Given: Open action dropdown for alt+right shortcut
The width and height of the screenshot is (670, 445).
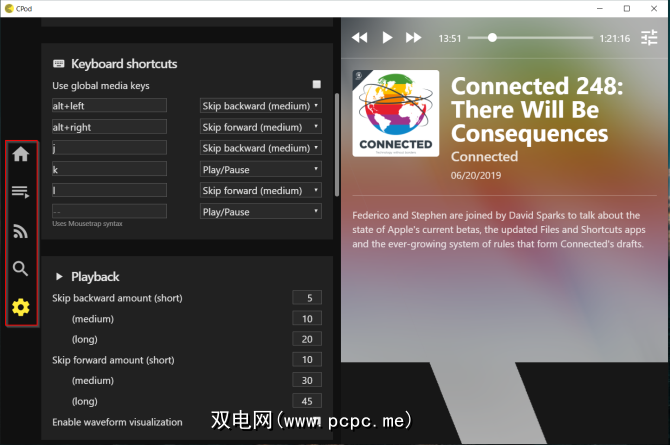Looking at the screenshot, I should tap(261, 127).
